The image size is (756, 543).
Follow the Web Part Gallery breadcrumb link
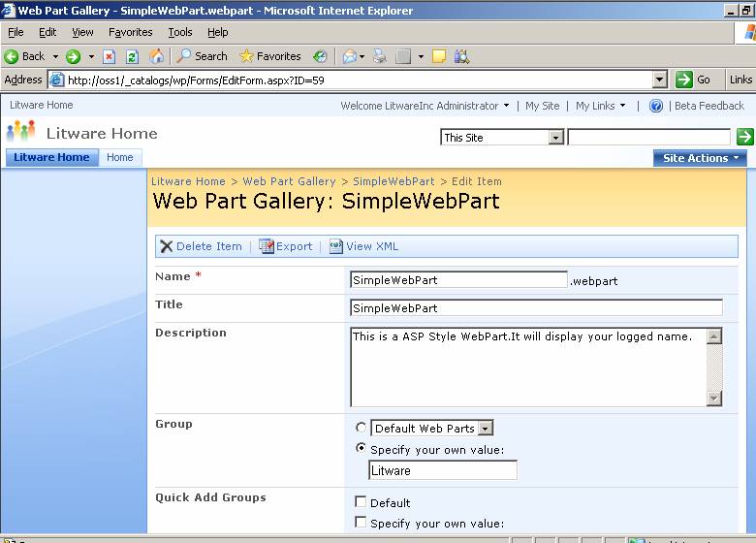pyautogui.click(x=289, y=181)
